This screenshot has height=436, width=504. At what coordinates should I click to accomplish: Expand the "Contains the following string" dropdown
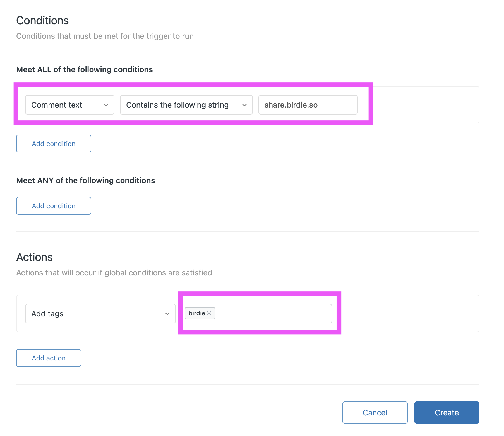[186, 105]
